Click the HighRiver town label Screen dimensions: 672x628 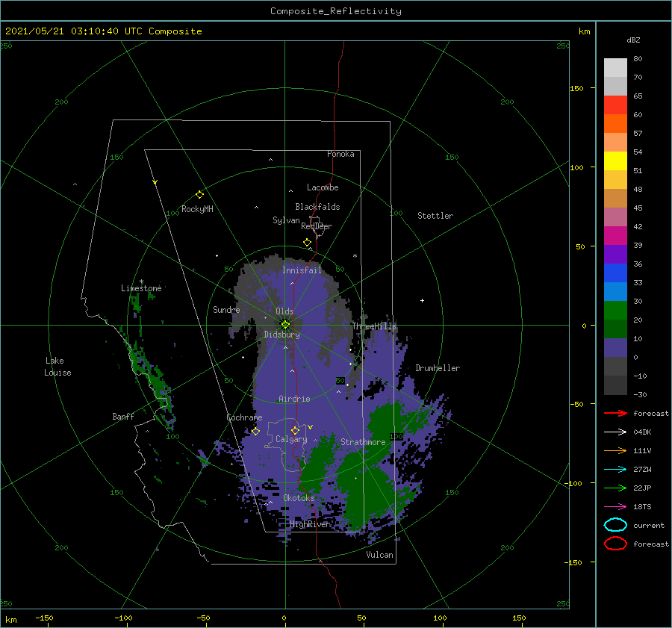coord(310,524)
